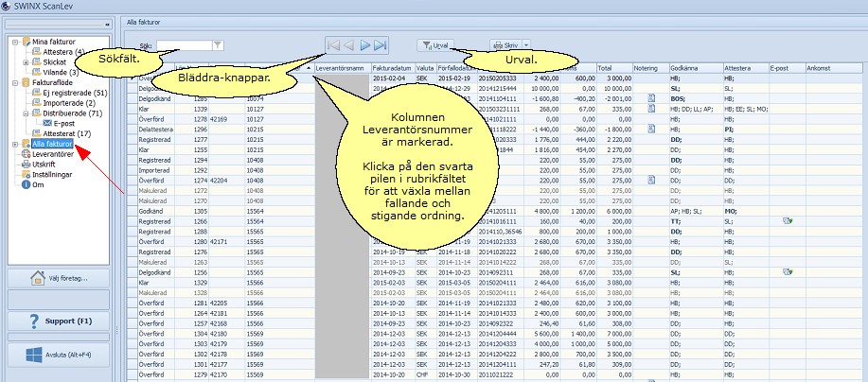Click the Makulerad status cell in row 1328
This screenshot has height=382, width=868.
[x=156, y=293]
